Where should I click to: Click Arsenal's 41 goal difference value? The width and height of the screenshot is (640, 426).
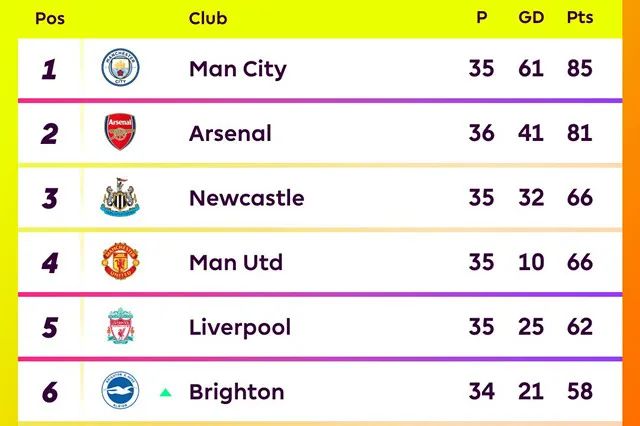click(x=531, y=133)
